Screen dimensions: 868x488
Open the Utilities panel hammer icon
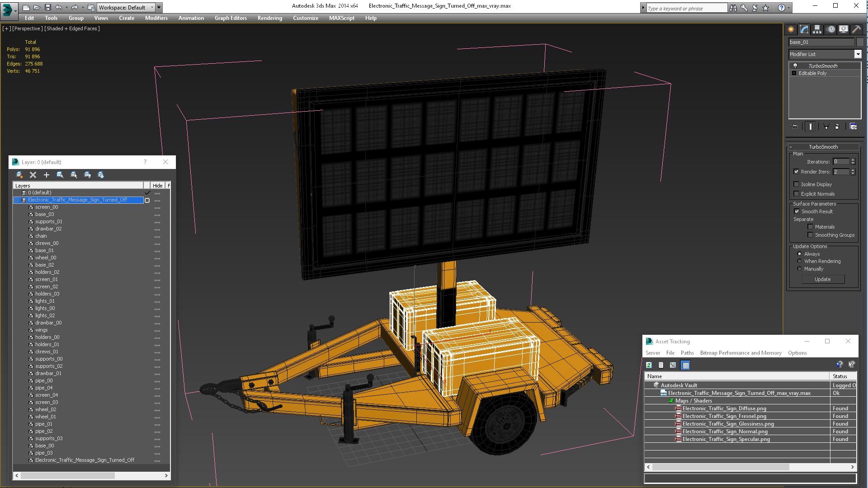click(856, 29)
